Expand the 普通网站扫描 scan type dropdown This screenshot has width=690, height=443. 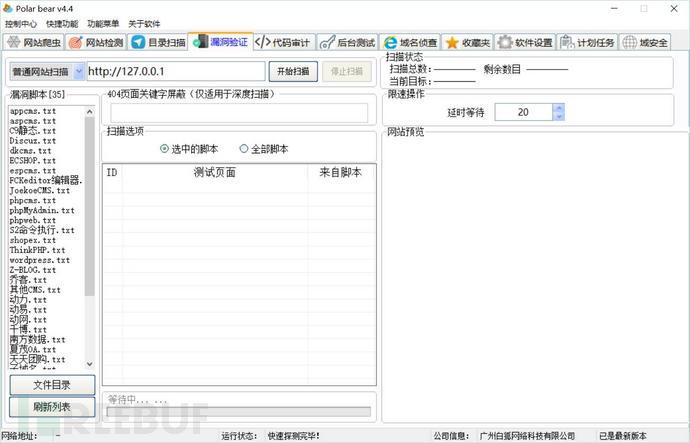pos(78,71)
